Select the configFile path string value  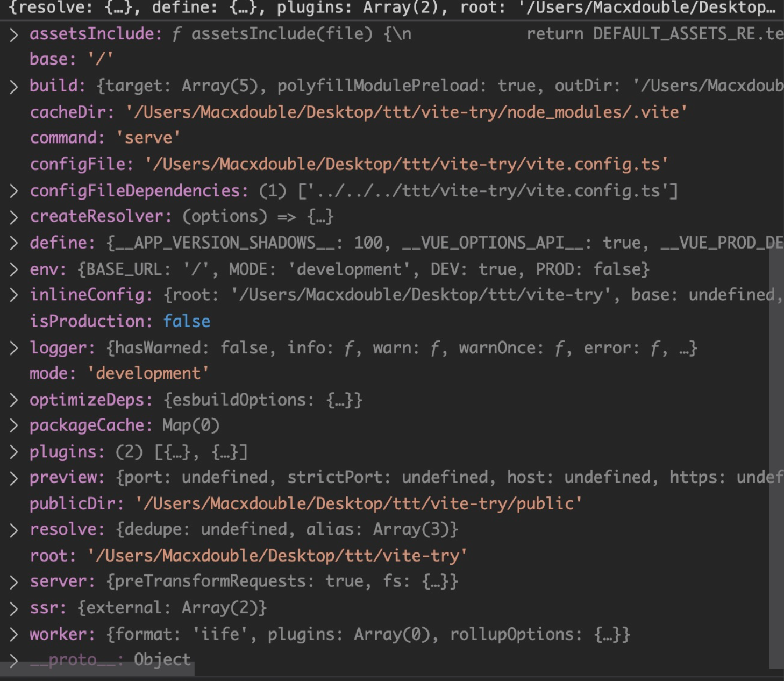coord(406,164)
